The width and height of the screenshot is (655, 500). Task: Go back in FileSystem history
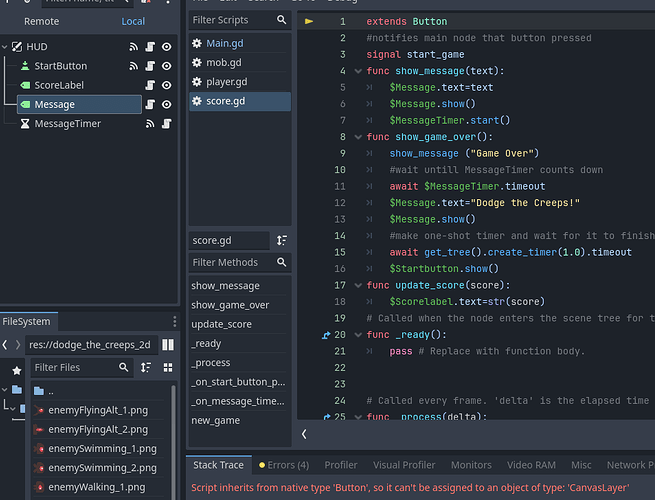click(5, 345)
